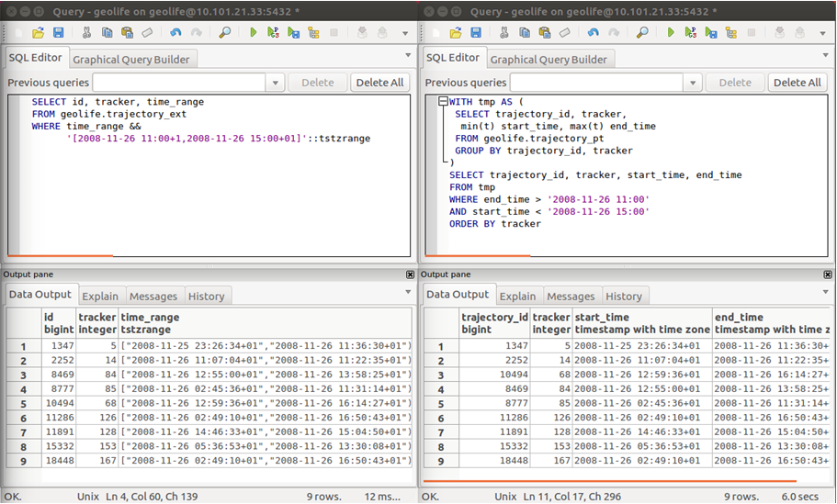The image size is (837, 504).
Task: Click Find magnifier icon in right window
Action: (x=643, y=32)
